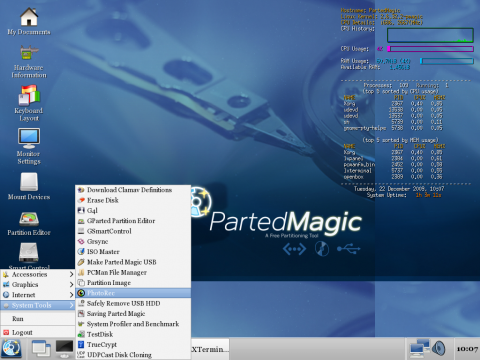The height and width of the screenshot is (360, 480).
Task: Click the highlighted PhotoRec entry
Action: pos(133,293)
